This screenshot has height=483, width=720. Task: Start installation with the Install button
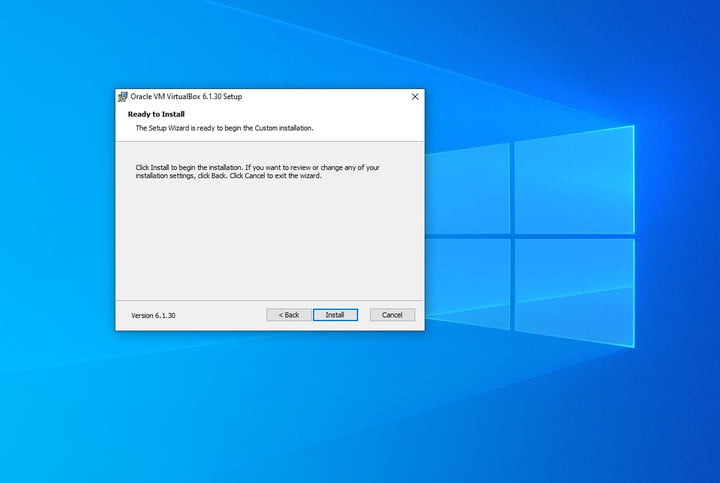335,315
